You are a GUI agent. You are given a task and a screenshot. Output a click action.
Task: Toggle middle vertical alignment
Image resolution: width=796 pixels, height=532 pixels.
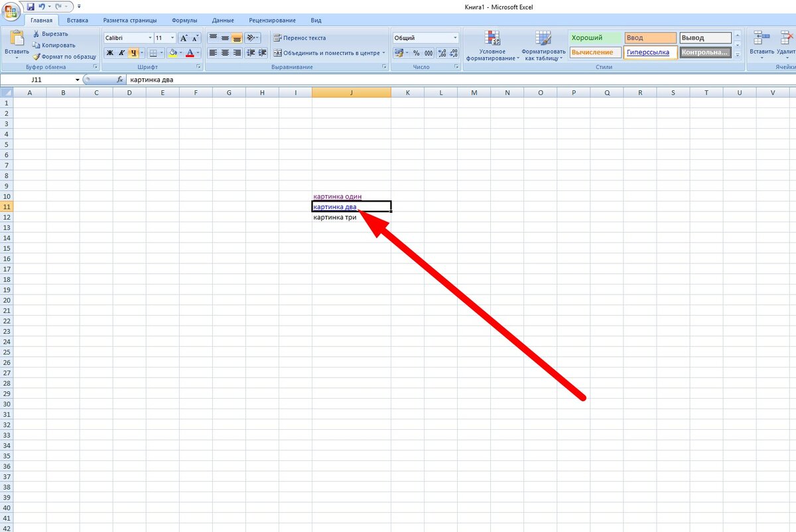[225, 38]
